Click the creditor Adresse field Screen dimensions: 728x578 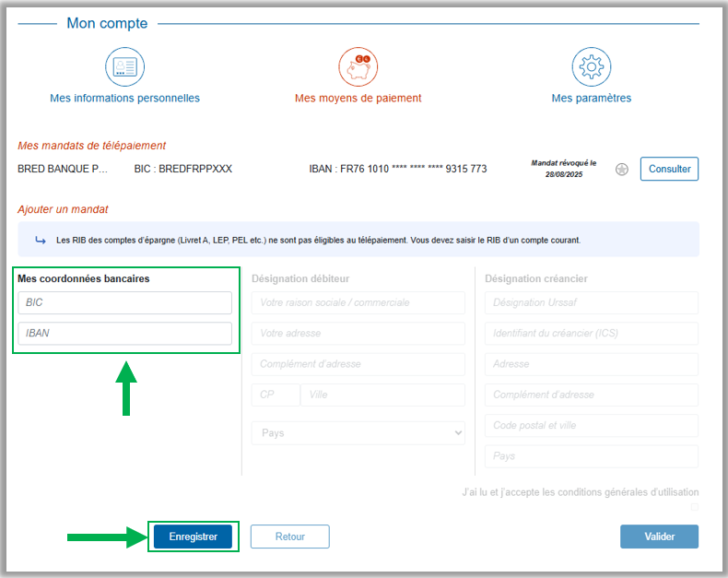[x=591, y=364]
